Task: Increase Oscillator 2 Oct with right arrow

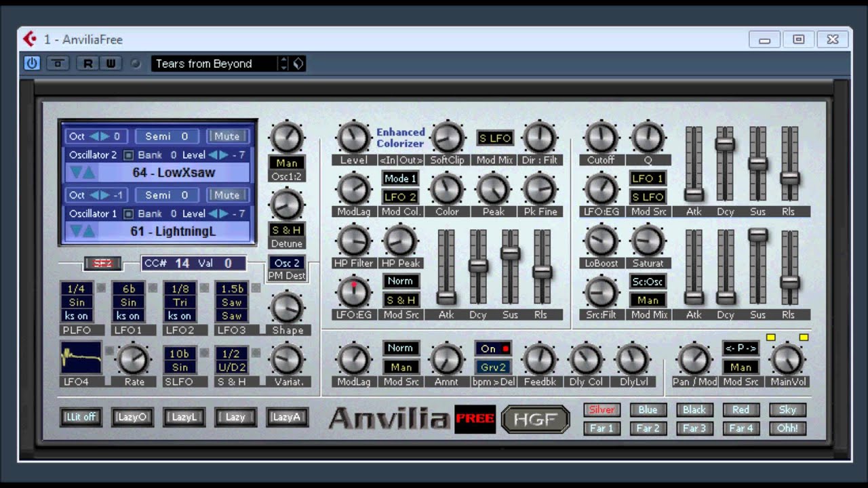Action: click(x=105, y=136)
